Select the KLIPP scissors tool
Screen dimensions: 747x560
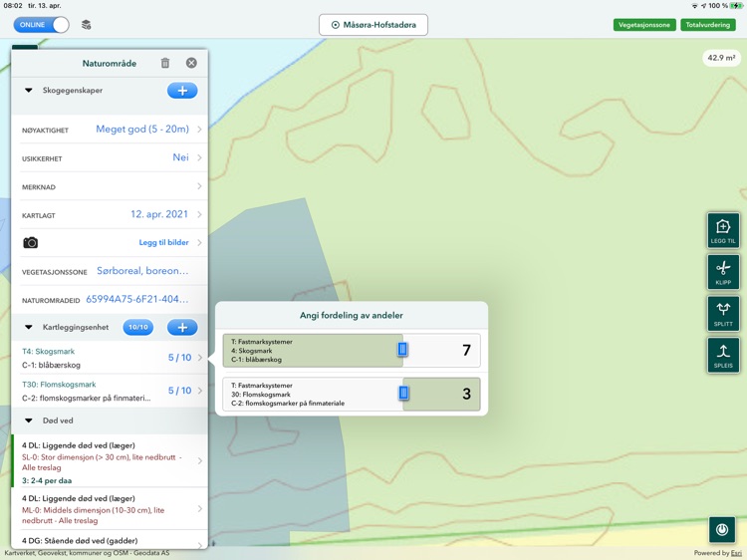pos(723,272)
